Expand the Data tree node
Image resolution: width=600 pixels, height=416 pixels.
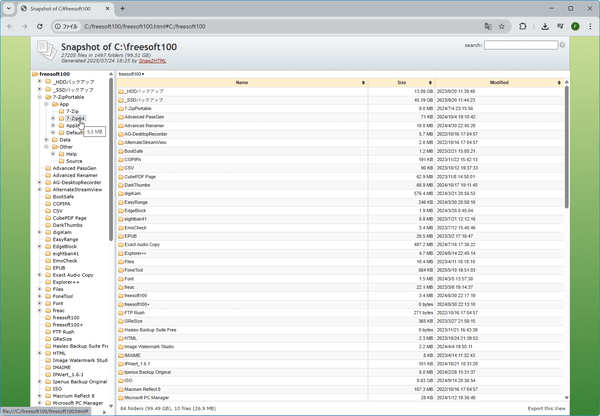[46, 140]
